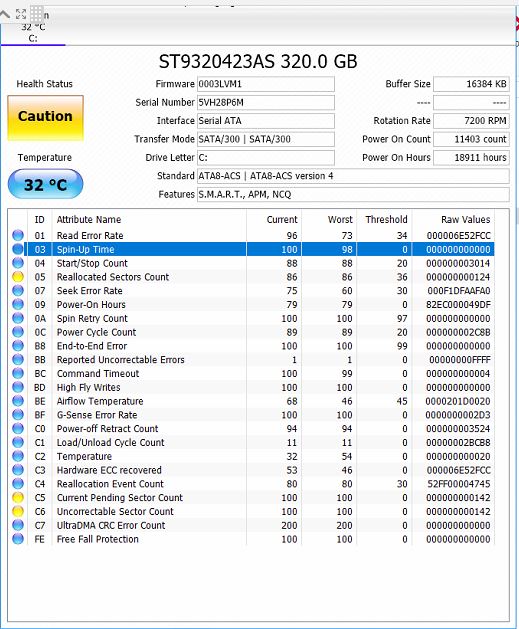Click the yellow Caution health status button
This screenshot has width=519, height=629.
pos(45,118)
